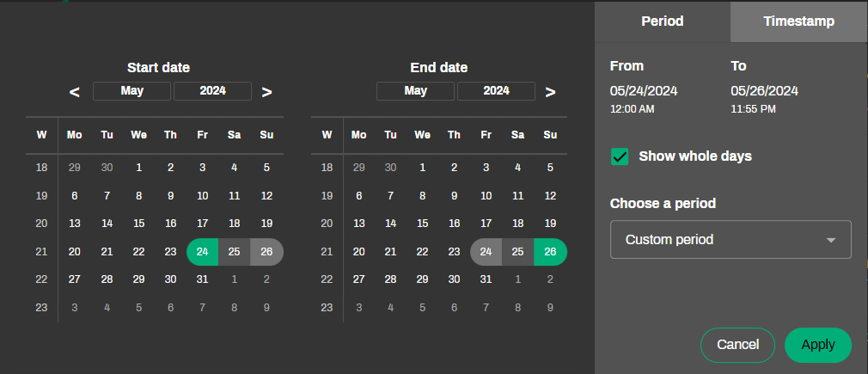The image size is (868, 374).
Task: Open the Custom period dropdown
Action: (730, 240)
